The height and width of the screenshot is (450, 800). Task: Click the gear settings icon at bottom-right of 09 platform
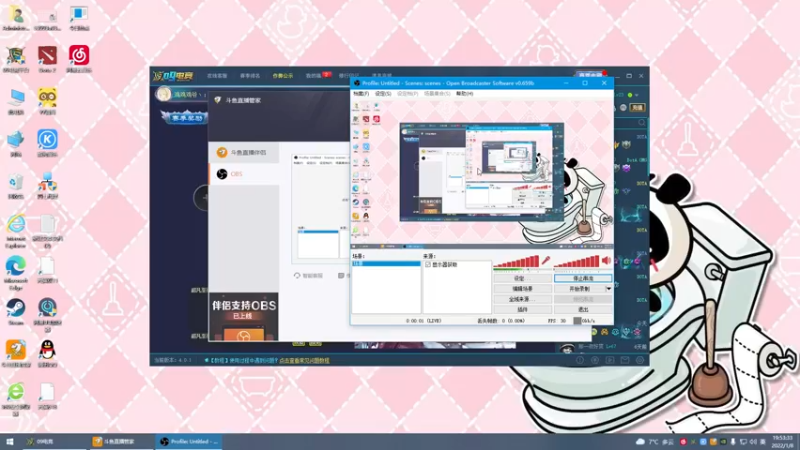[640, 360]
